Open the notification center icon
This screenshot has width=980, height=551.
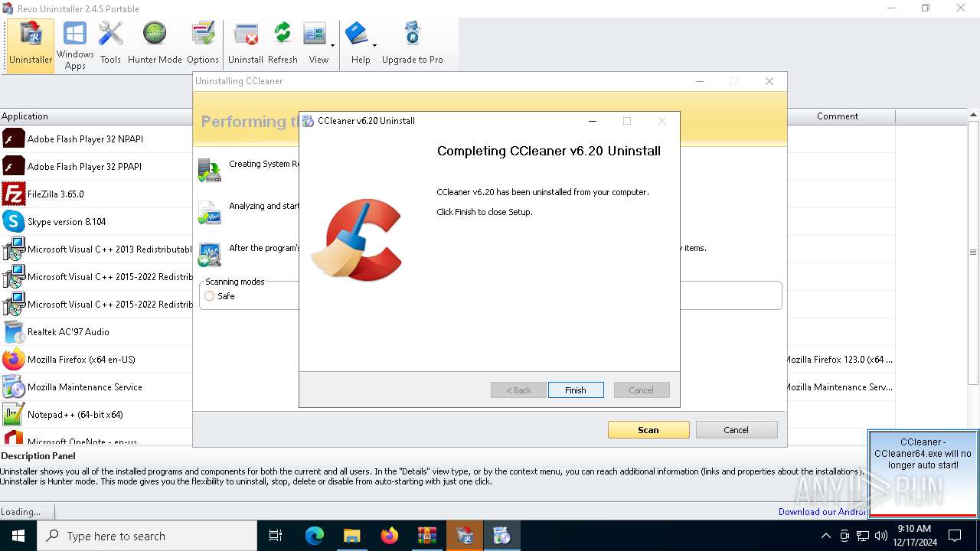955,536
